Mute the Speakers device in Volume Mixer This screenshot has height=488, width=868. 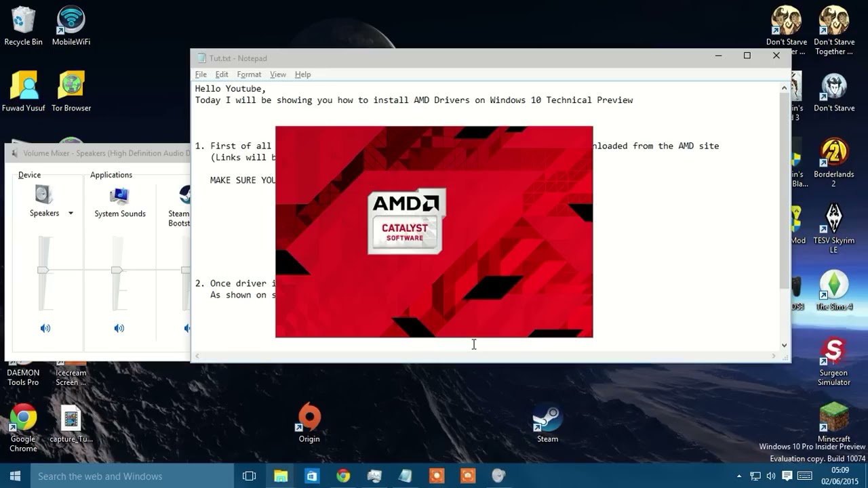tap(45, 328)
